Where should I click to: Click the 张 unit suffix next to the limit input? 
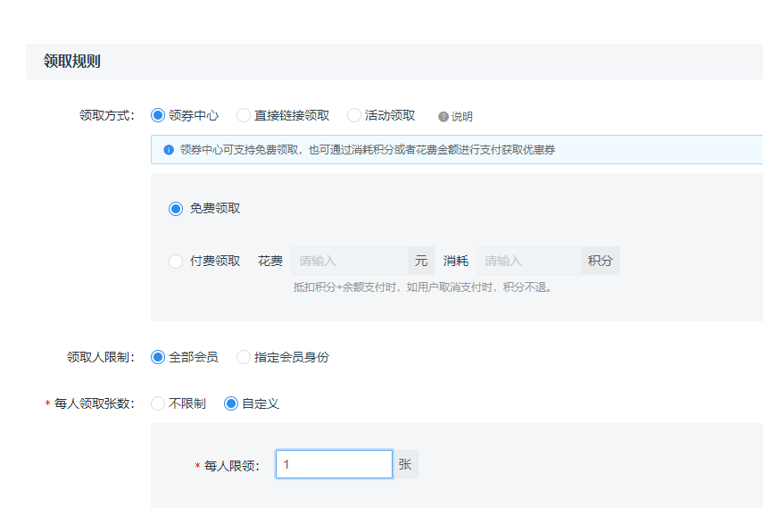[x=405, y=464]
